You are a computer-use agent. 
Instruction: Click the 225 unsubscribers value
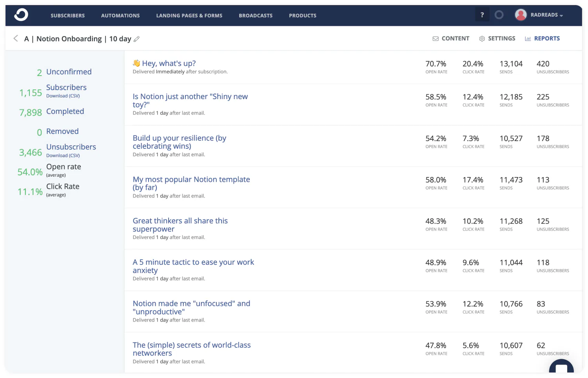click(x=543, y=97)
